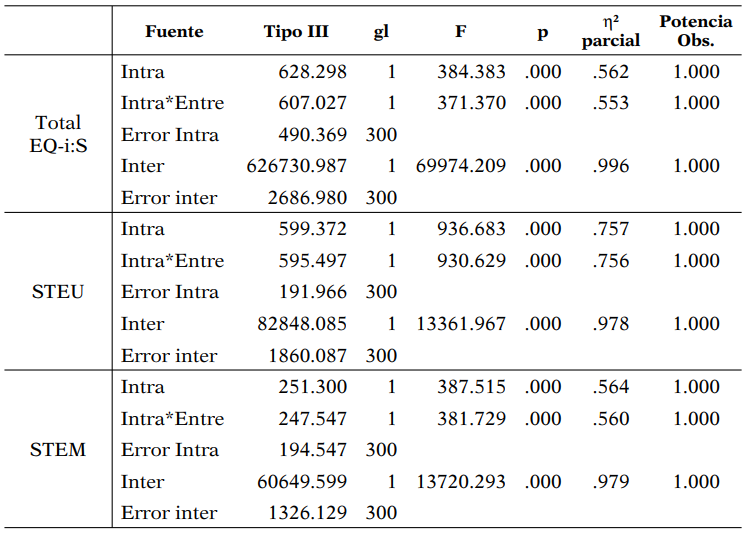
Task: Click the Potencia Obs. column header
Action: [x=695, y=31]
